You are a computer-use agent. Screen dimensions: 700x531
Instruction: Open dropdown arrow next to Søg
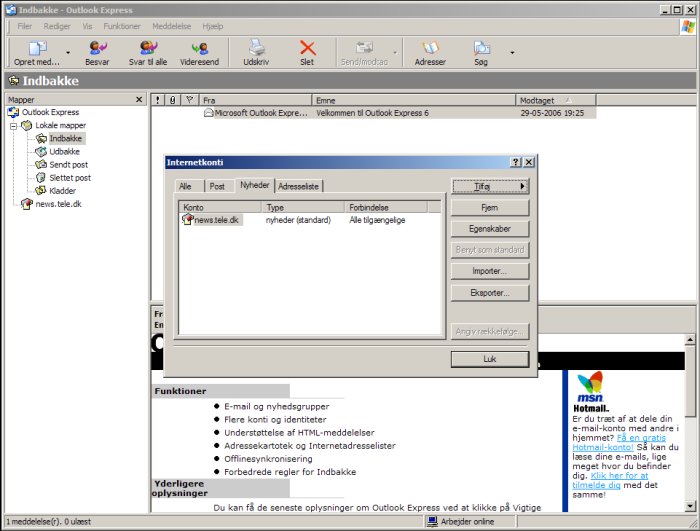point(512,52)
